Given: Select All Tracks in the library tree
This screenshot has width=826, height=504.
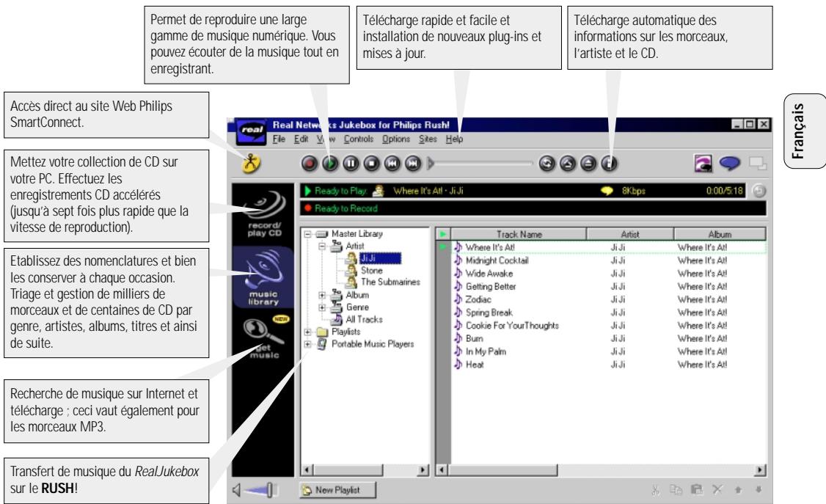Looking at the screenshot, I should [x=364, y=319].
